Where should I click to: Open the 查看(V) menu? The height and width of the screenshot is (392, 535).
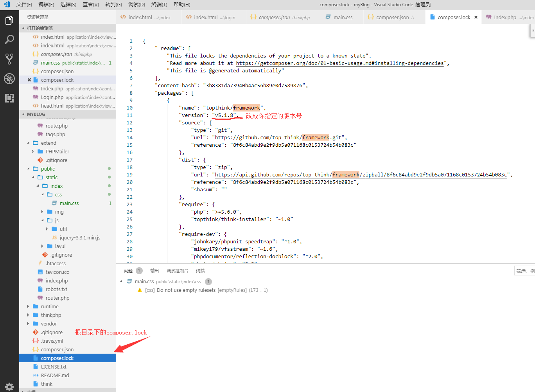[x=91, y=5]
